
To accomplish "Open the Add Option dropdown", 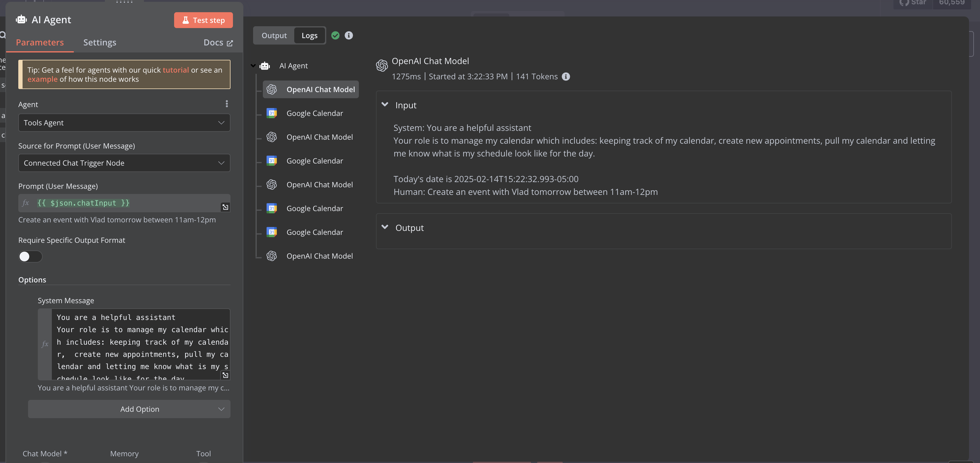I will (129, 409).
